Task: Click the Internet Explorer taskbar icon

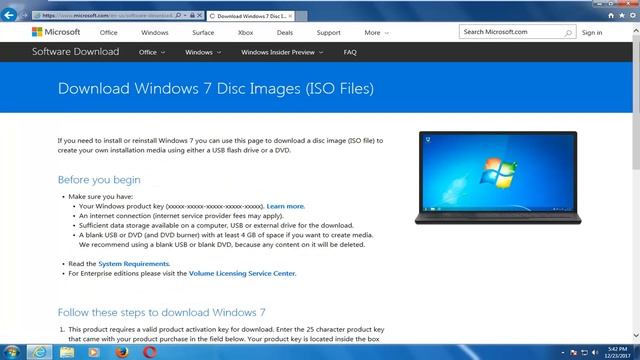Action: coord(40,352)
